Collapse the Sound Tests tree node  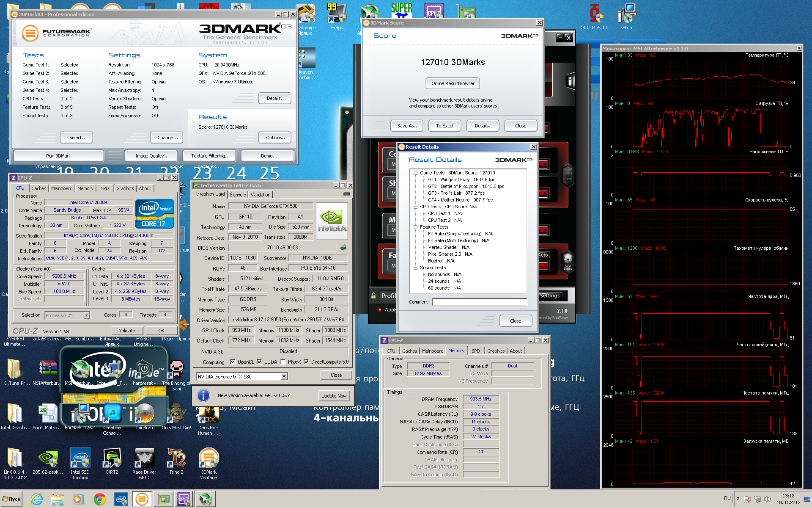(x=416, y=268)
